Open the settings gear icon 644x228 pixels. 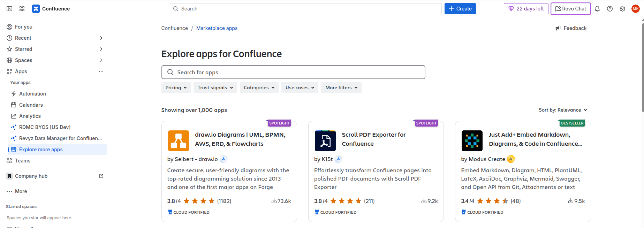(x=622, y=9)
